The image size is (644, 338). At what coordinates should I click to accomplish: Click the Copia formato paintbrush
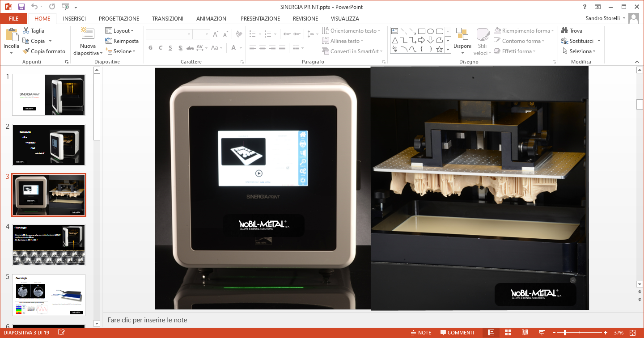click(x=44, y=51)
